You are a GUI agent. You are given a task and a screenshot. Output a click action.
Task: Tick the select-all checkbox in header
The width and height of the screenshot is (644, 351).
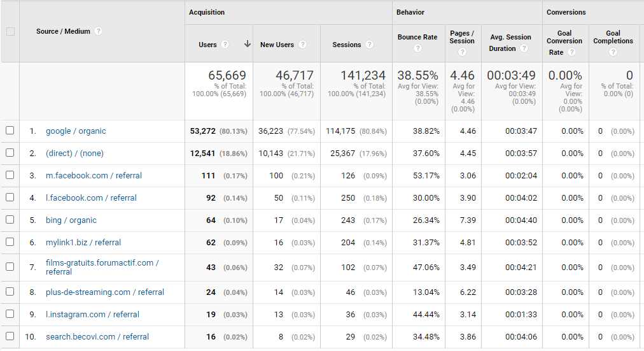(x=10, y=32)
